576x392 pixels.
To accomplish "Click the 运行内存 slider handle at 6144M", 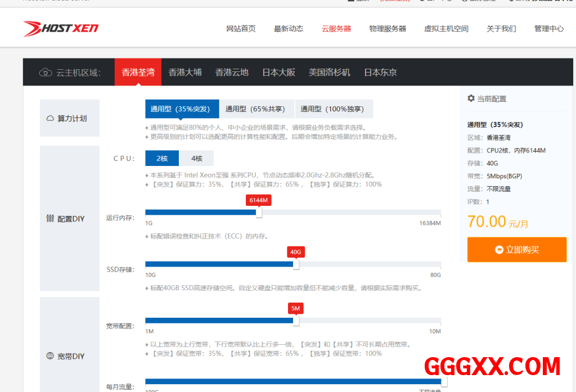I will 259,213.
